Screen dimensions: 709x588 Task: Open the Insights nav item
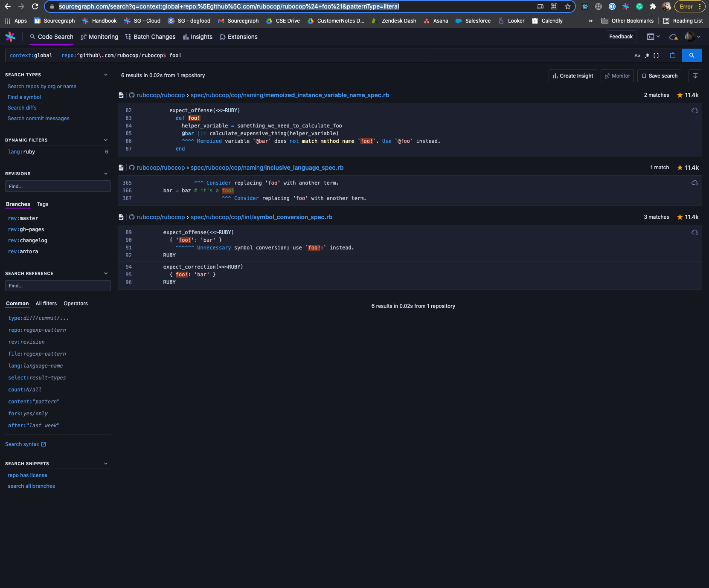(198, 37)
